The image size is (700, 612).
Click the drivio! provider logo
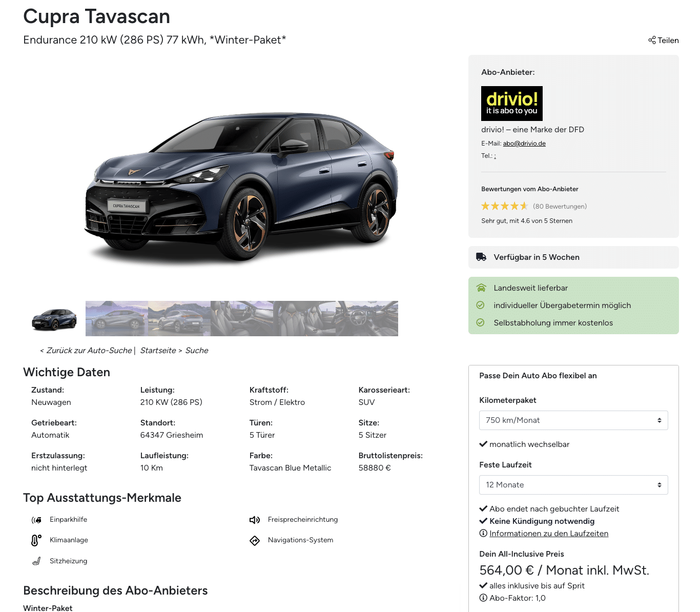click(512, 104)
